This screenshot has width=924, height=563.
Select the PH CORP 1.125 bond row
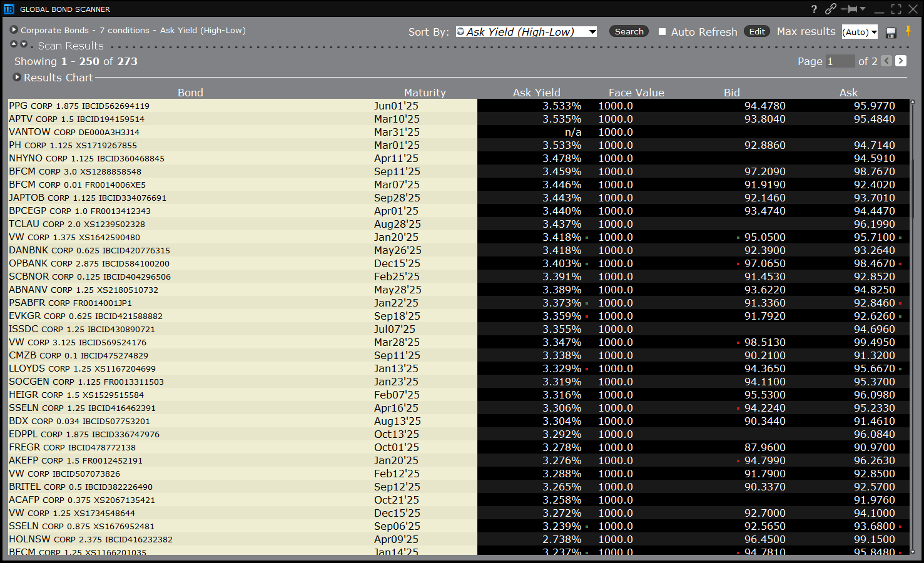point(459,145)
